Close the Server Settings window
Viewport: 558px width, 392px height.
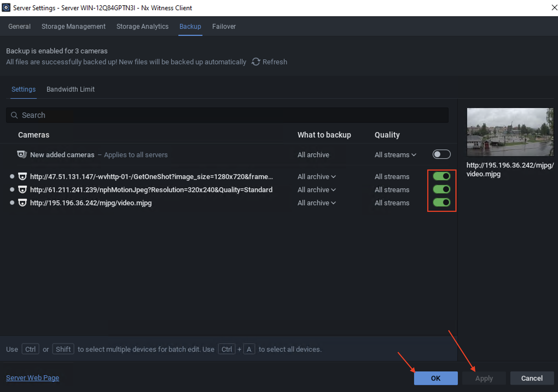pos(554,8)
